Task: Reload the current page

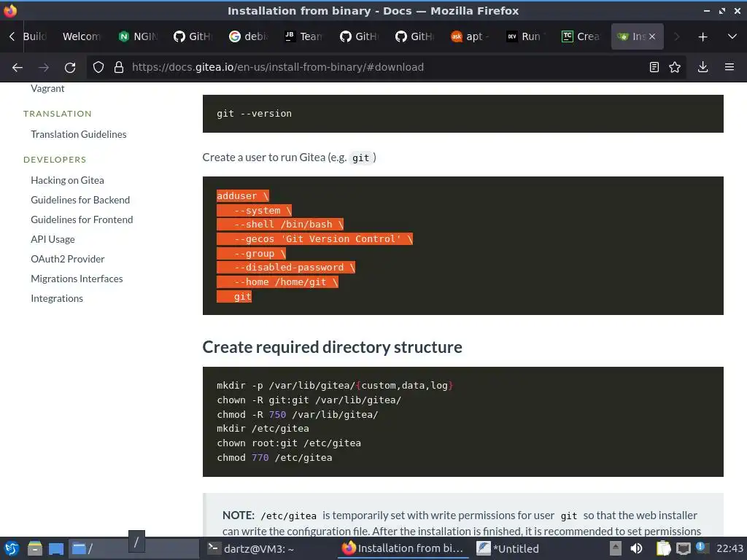Action: click(x=70, y=68)
